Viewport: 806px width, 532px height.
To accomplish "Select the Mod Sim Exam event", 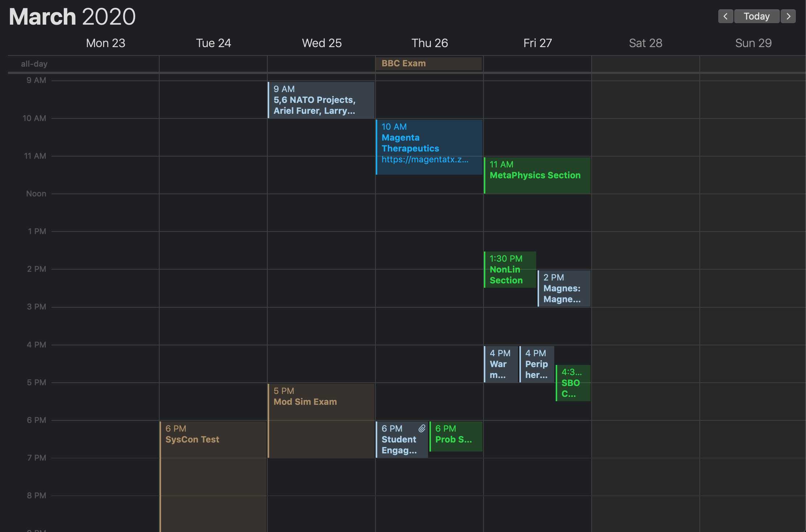I will pos(321,420).
